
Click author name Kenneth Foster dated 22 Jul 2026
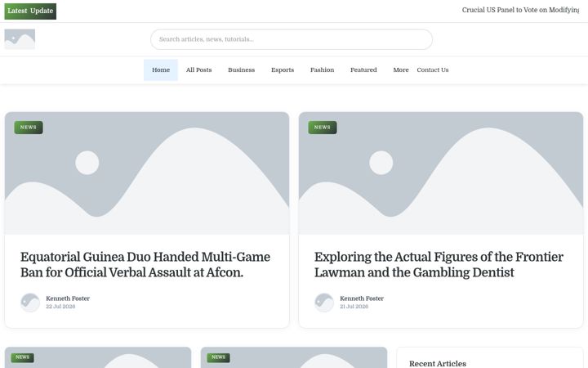(68, 298)
